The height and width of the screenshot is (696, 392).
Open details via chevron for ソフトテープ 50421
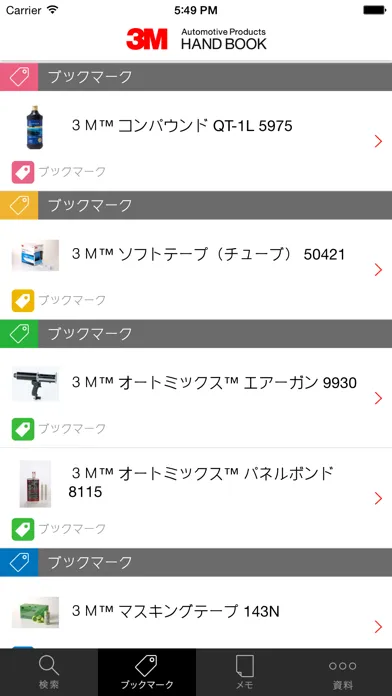pyautogui.click(x=378, y=270)
